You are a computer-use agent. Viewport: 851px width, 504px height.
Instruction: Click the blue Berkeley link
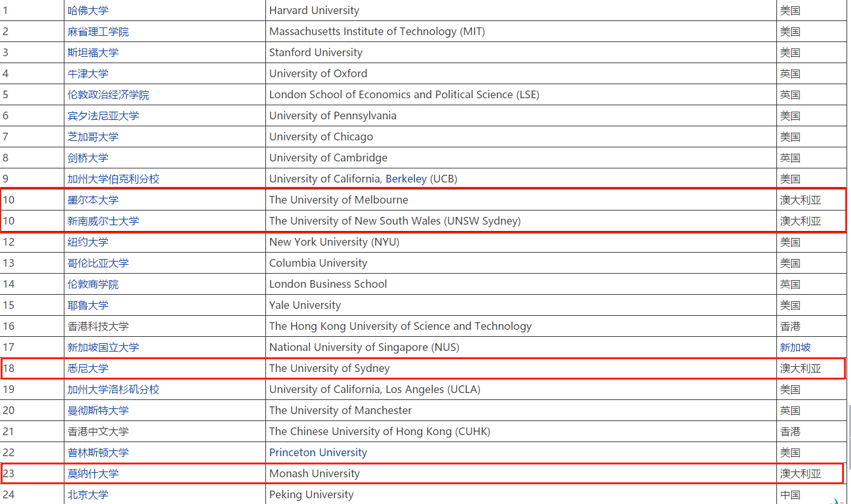[406, 179]
